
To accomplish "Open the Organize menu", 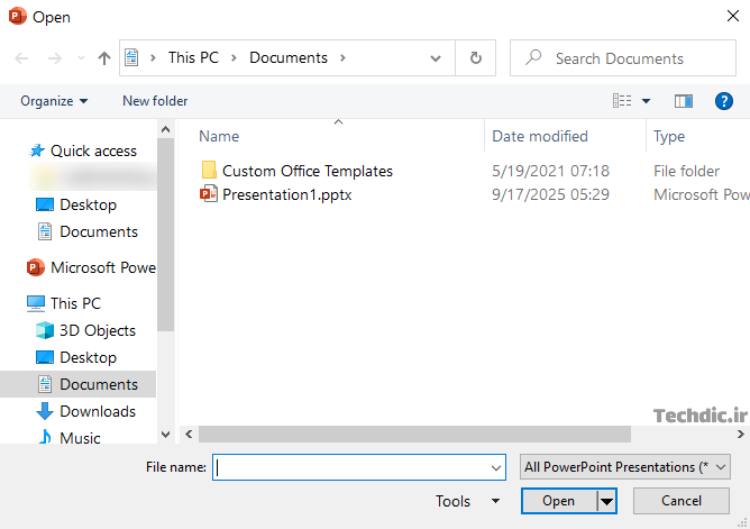I will [x=54, y=101].
